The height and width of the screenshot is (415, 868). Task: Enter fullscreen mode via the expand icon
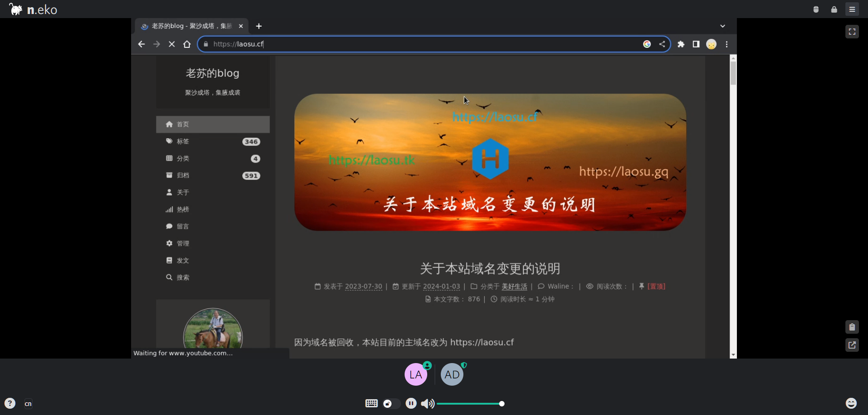coord(852,32)
